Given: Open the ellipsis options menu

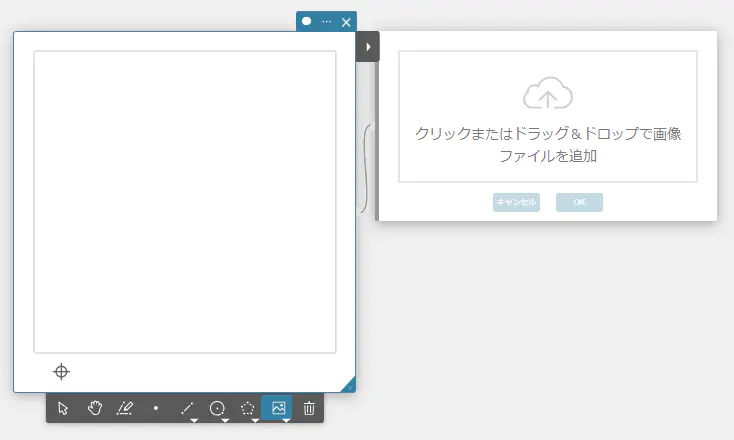Looking at the screenshot, I should [327, 22].
